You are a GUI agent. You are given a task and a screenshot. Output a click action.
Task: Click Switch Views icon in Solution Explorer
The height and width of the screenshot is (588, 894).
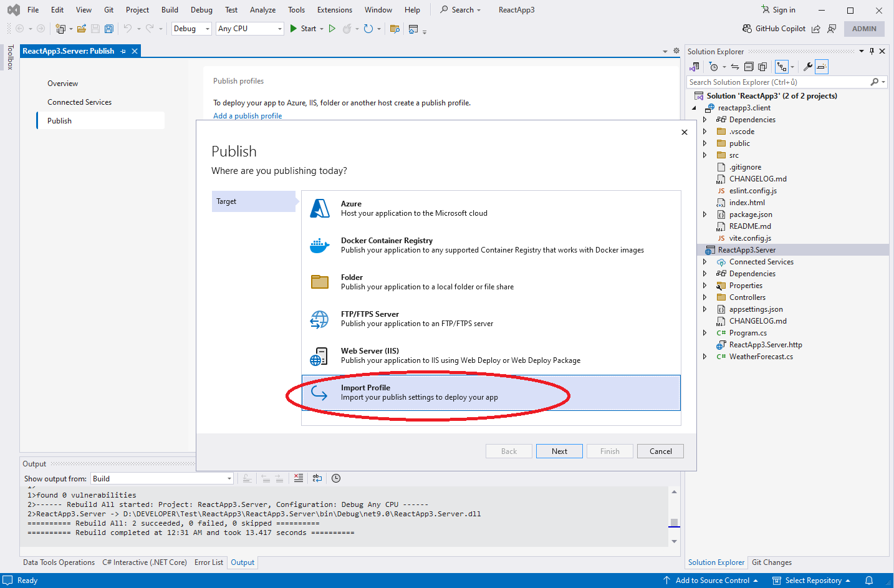[x=695, y=67]
